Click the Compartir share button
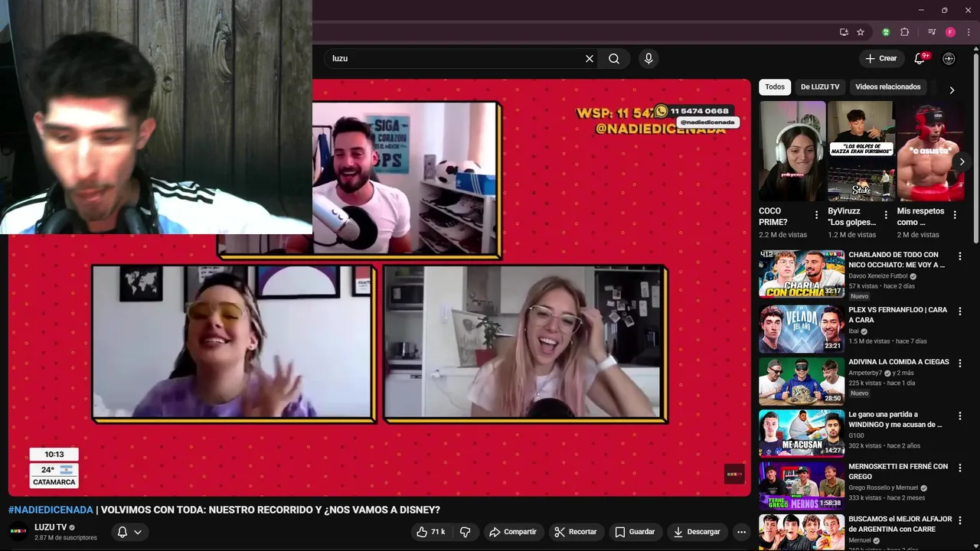980x551 pixels. (x=513, y=532)
